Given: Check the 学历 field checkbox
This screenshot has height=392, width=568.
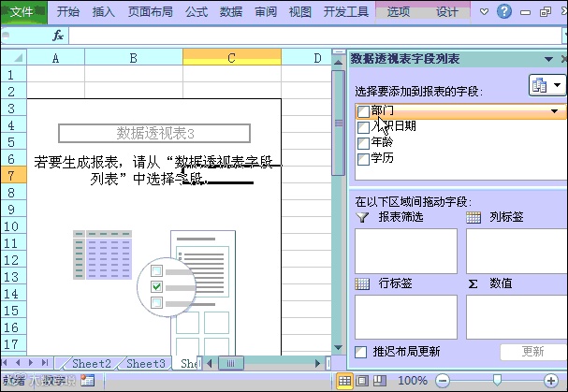Looking at the screenshot, I should pyautogui.click(x=363, y=159).
